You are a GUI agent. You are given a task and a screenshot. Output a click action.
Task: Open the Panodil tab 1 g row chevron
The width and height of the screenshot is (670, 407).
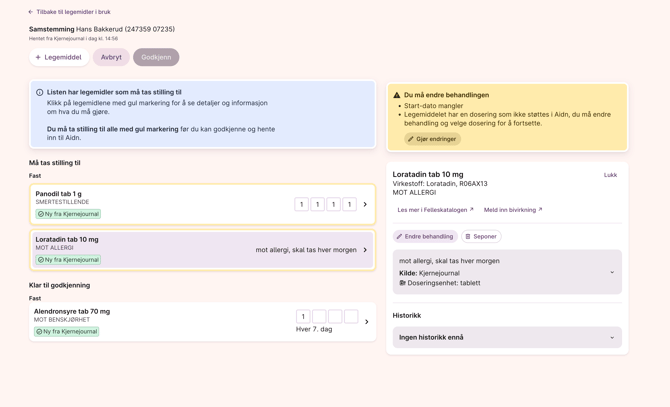[x=365, y=204]
